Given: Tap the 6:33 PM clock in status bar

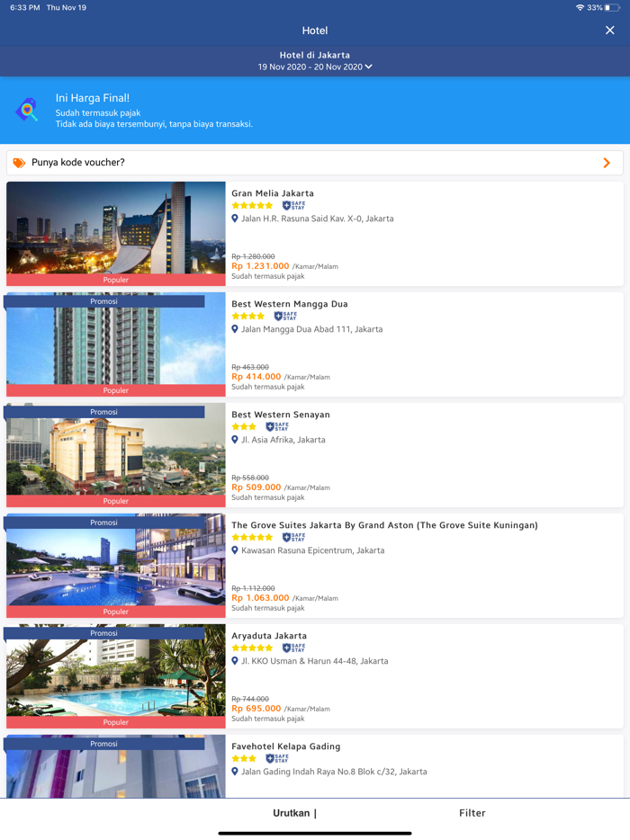Looking at the screenshot, I should (x=24, y=7).
